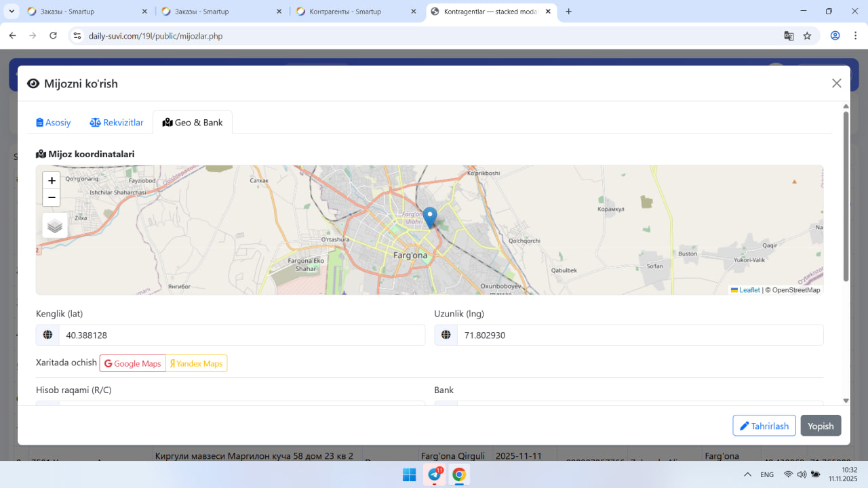Open location in Google Maps
This screenshot has height=488, width=868.
click(x=133, y=363)
